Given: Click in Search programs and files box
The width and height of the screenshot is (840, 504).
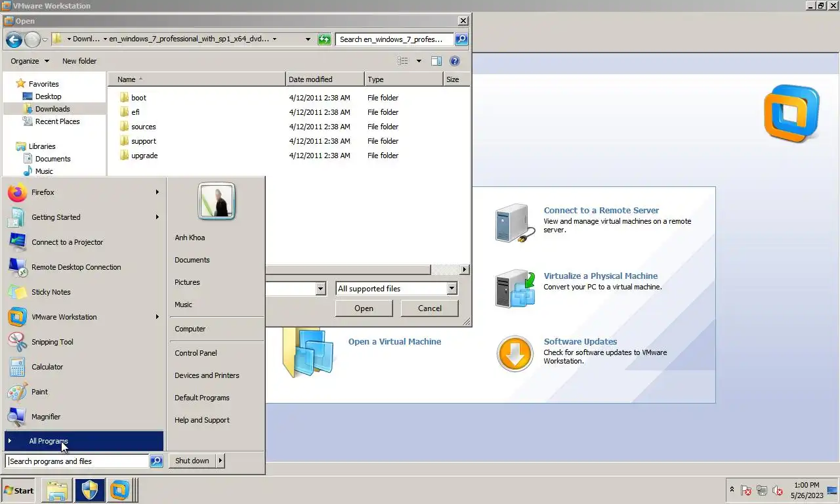Looking at the screenshot, I should (77, 461).
